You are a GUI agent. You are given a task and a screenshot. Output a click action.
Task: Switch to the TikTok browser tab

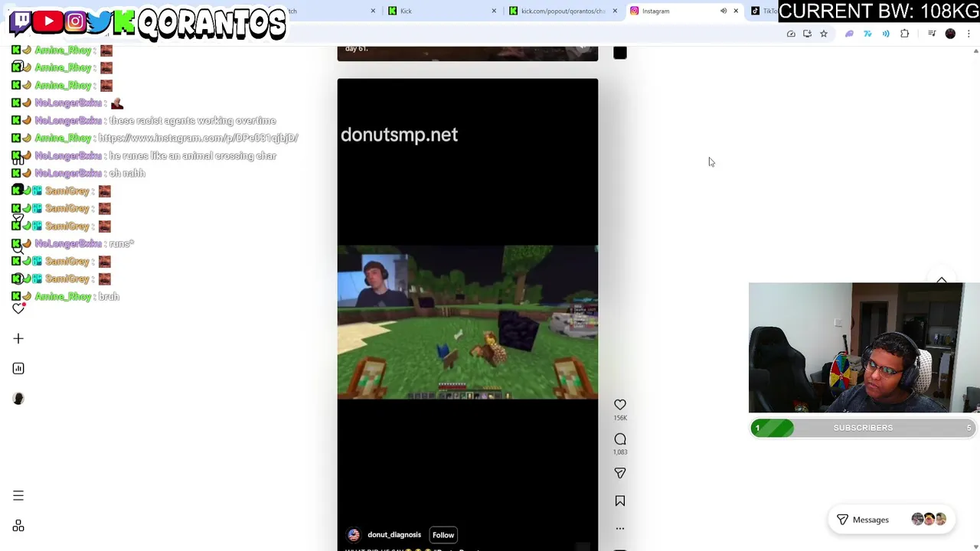pos(766,11)
